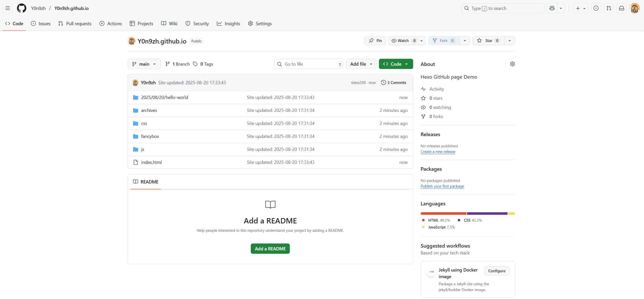This screenshot has width=644, height=299.
Task: Open the Pull requests tab
Action: coord(75,23)
